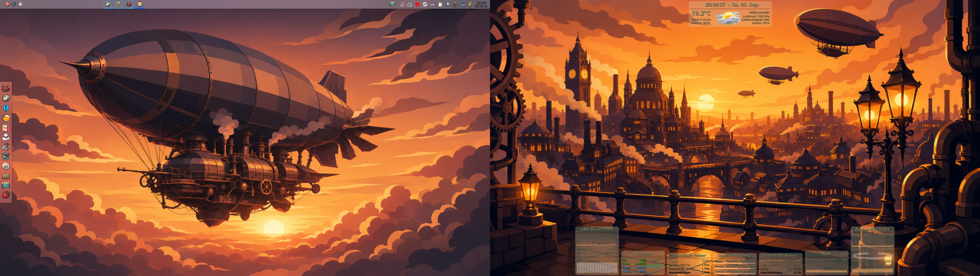Viewport: 980px width, 276px height.
Task: Open the terminal from the left dock
Action: pos(6,156)
